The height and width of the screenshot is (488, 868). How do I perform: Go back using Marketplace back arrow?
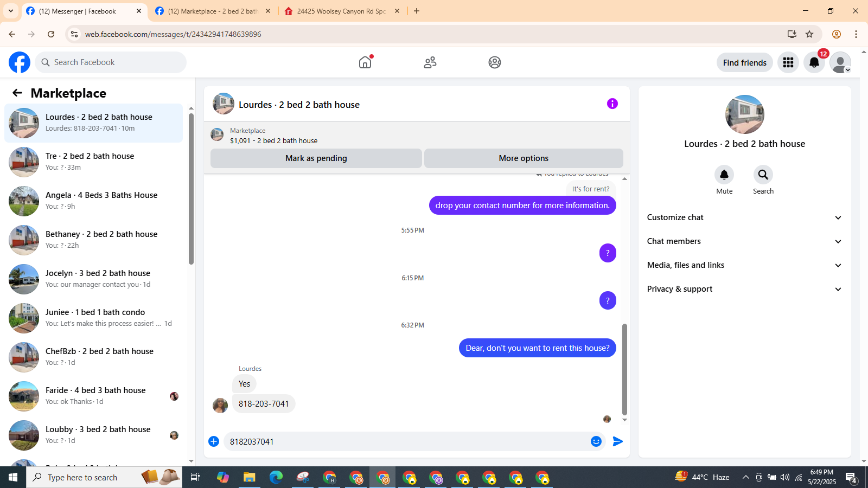(17, 93)
